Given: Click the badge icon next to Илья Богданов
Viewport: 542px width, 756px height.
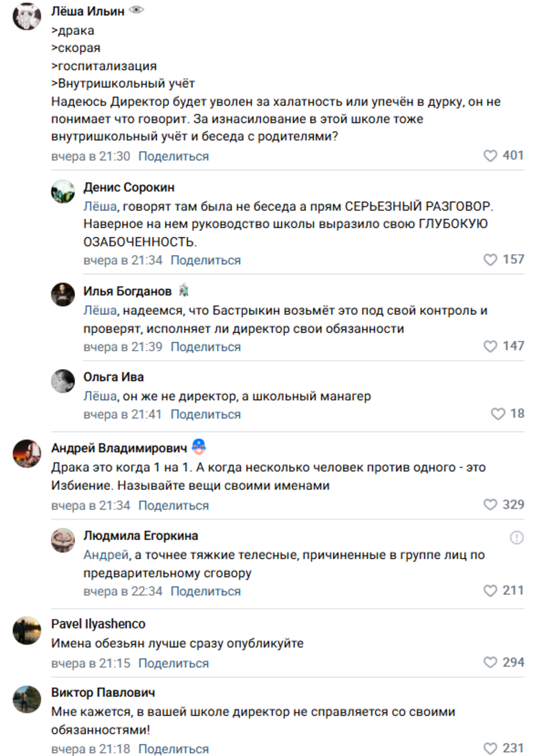Looking at the screenshot, I should pyautogui.click(x=184, y=291).
